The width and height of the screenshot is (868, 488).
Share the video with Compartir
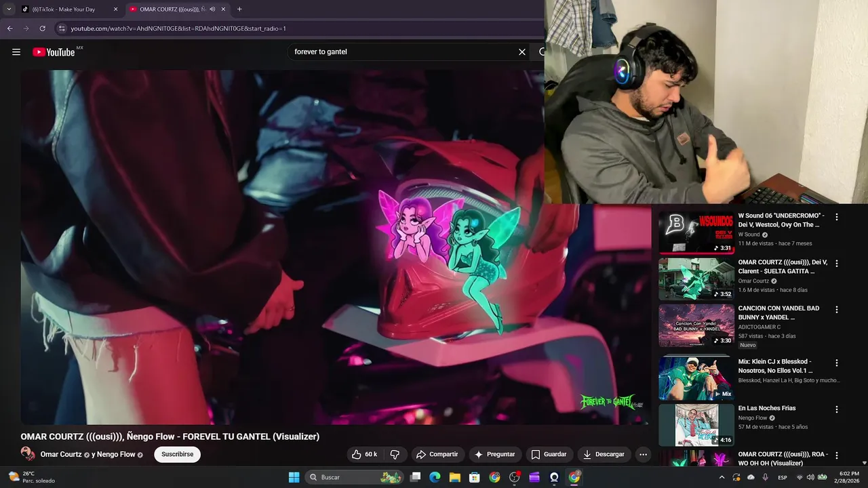click(x=437, y=454)
